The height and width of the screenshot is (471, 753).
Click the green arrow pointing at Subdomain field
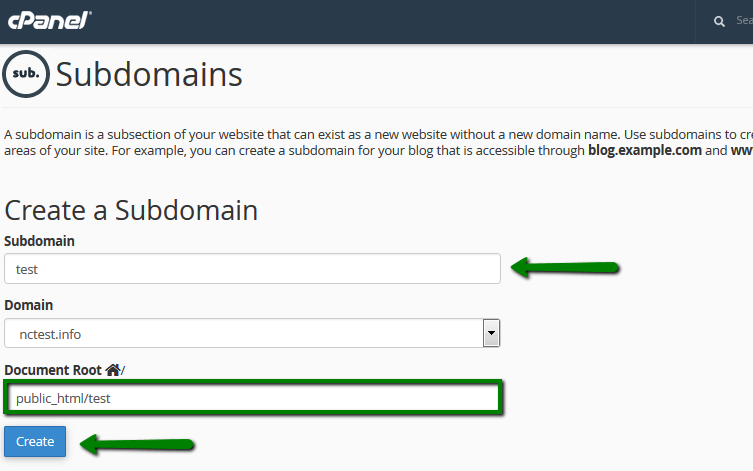tap(566, 267)
